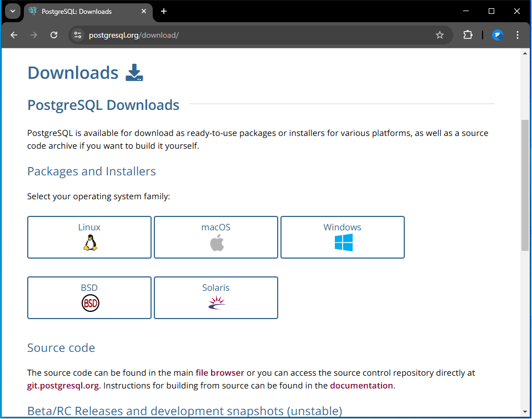This screenshot has width=532, height=419.
Task: Open a new browser tab
Action: (164, 11)
